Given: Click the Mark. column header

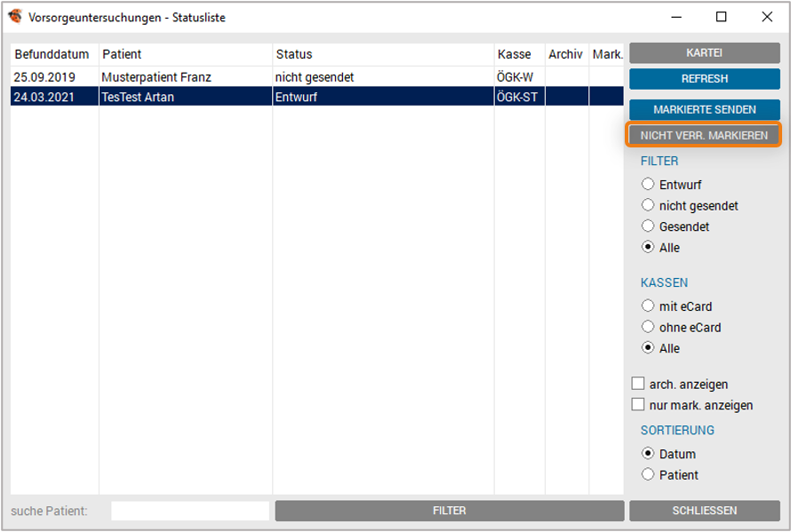Looking at the screenshot, I should [x=607, y=54].
